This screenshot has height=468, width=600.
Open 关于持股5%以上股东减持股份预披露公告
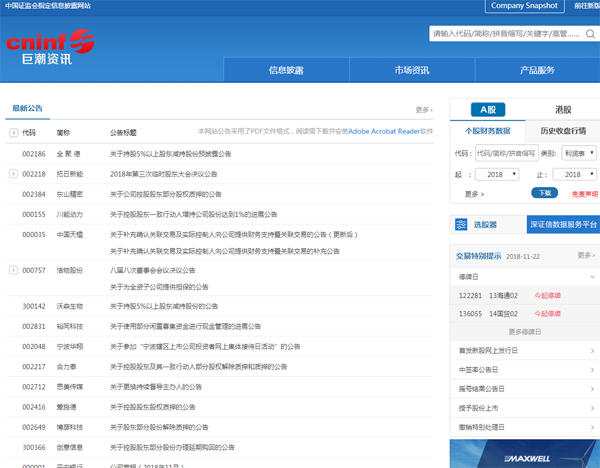[171, 154]
